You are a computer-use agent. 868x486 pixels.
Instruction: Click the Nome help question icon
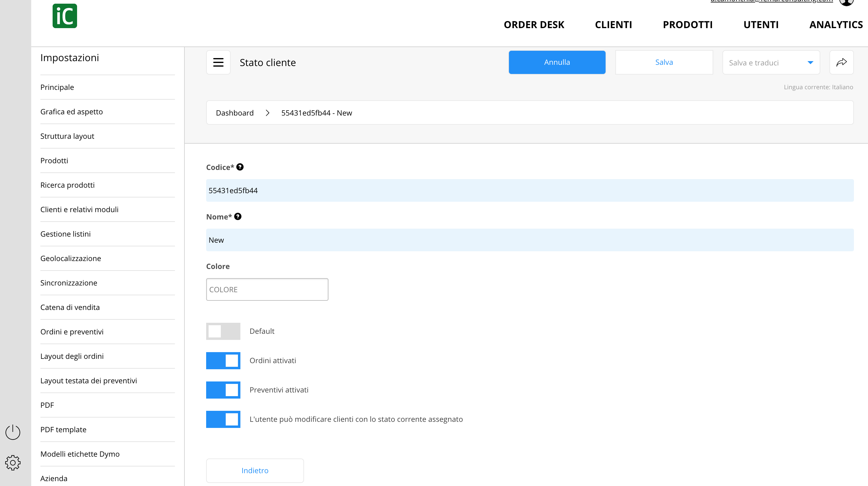238,217
